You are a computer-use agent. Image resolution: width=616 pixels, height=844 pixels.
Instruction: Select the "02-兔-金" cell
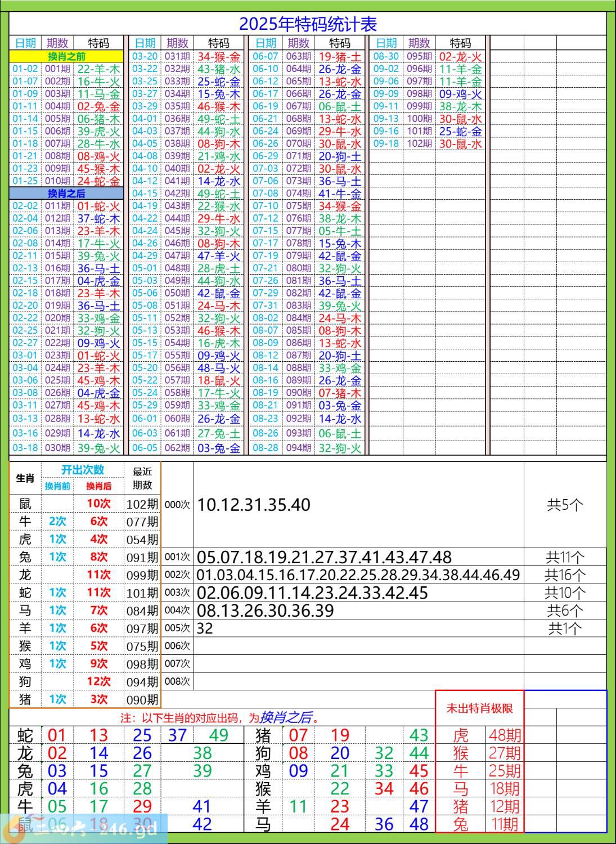click(98, 106)
